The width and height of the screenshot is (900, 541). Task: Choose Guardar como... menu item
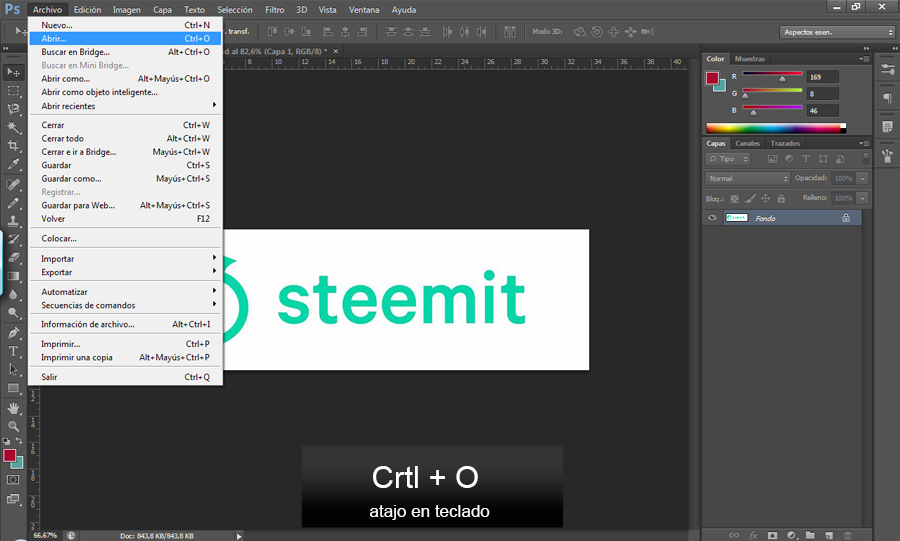click(126, 178)
